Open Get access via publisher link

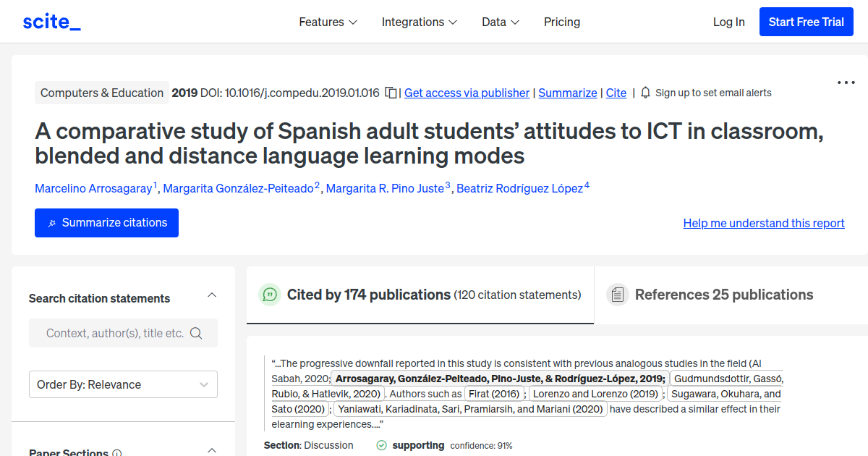click(467, 93)
